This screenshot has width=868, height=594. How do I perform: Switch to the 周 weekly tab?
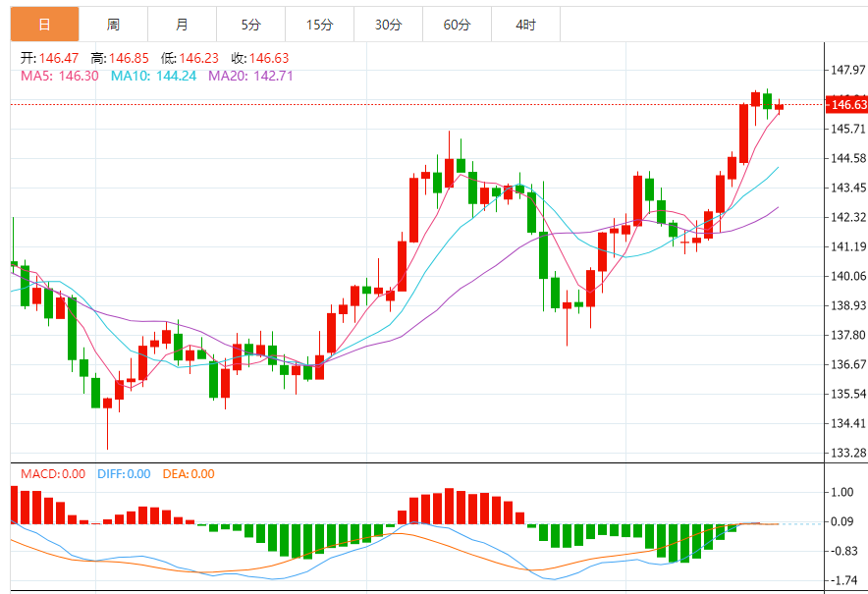(114, 25)
